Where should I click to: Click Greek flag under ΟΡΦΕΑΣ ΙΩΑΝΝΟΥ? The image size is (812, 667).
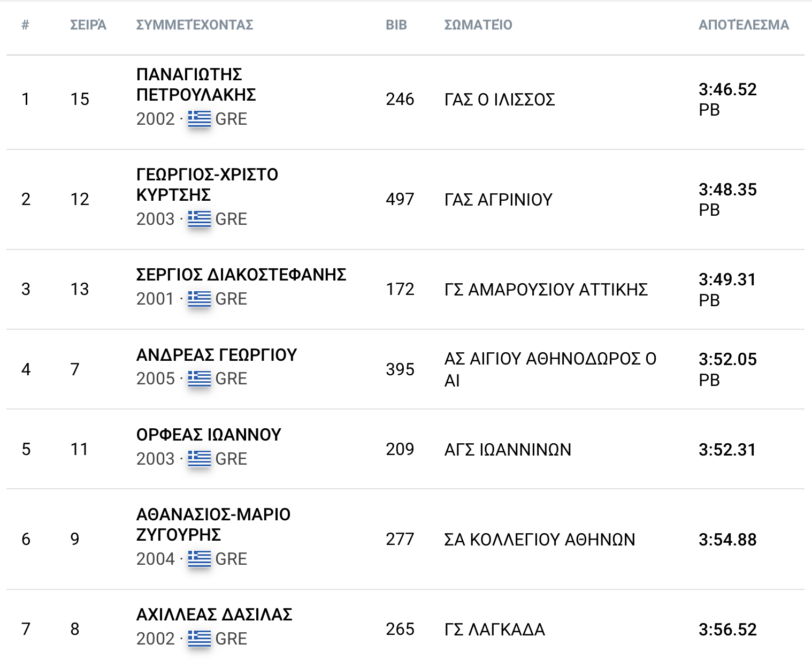coord(199,459)
